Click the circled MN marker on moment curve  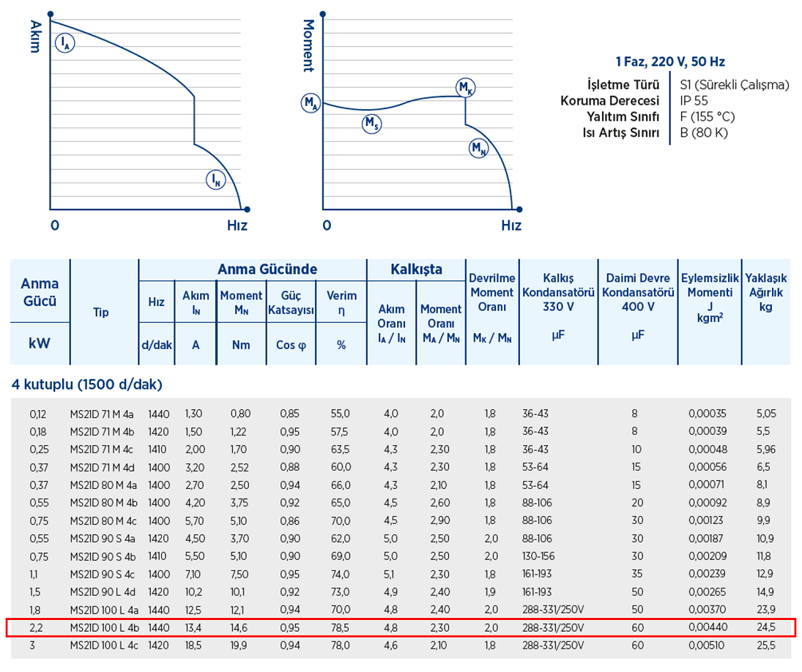(x=478, y=149)
